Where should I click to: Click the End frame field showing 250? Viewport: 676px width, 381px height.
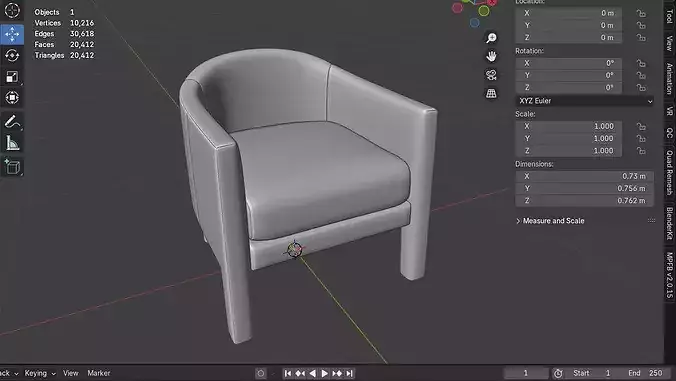(645, 373)
